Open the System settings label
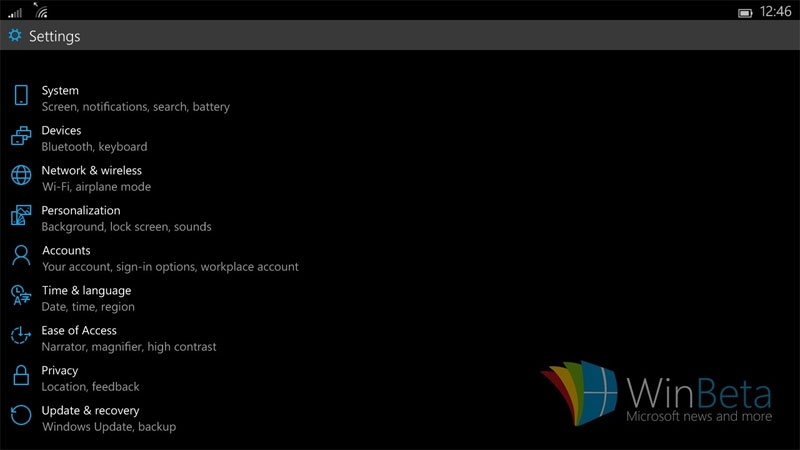This screenshot has width=800, height=450. [x=60, y=91]
